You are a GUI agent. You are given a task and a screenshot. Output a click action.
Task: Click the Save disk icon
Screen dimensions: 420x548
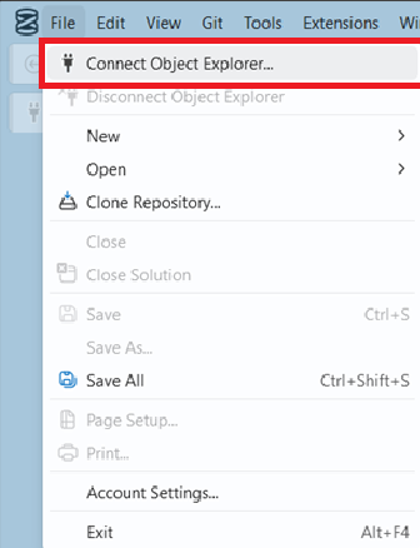(67, 314)
